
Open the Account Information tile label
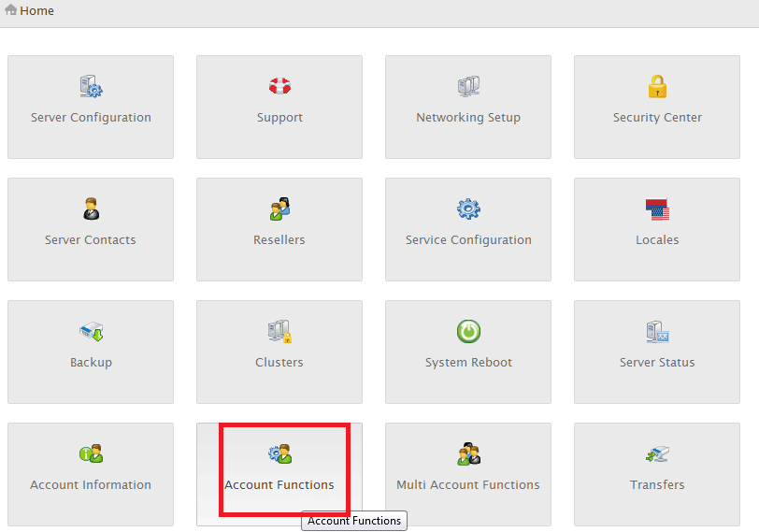(x=91, y=484)
